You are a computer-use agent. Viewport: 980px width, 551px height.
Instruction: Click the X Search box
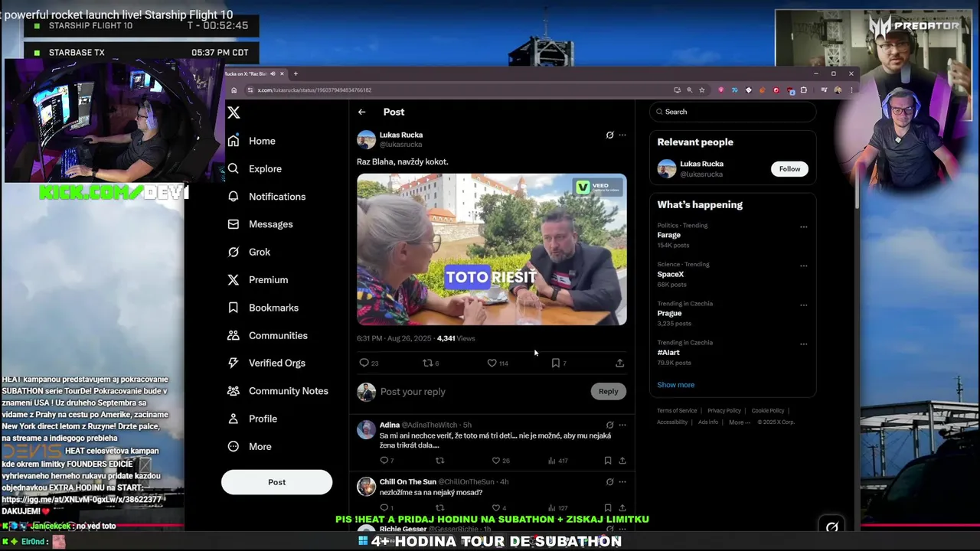733,112
